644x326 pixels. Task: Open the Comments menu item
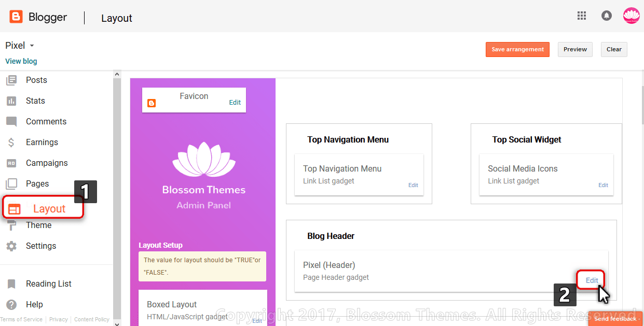(46, 122)
